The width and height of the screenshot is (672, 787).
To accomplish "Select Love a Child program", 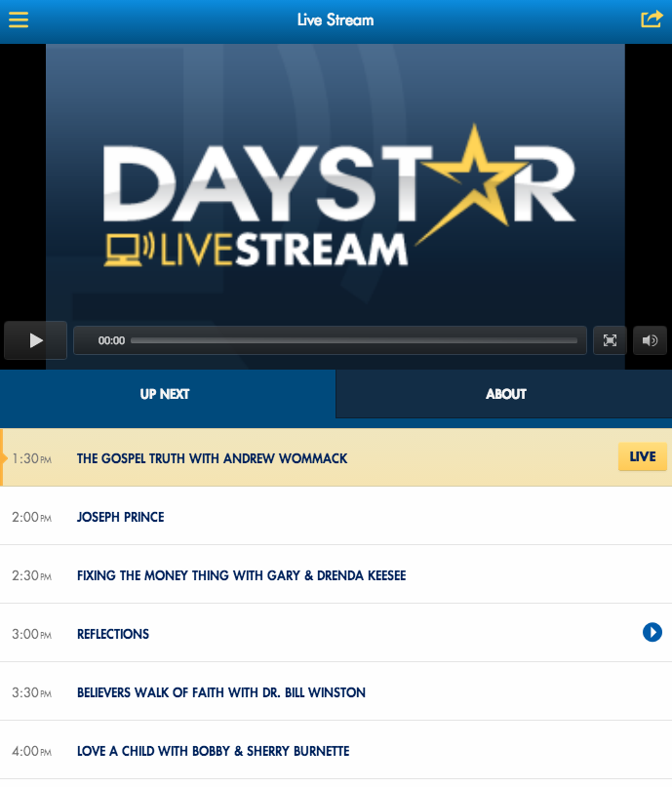I will pyautogui.click(x=336, y=750).
